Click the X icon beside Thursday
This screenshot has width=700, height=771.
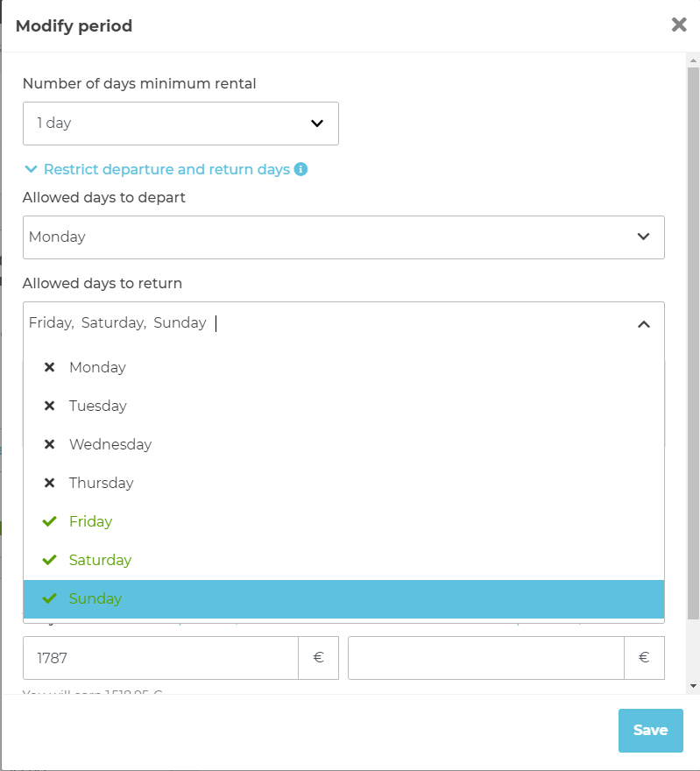click(49, 483)
